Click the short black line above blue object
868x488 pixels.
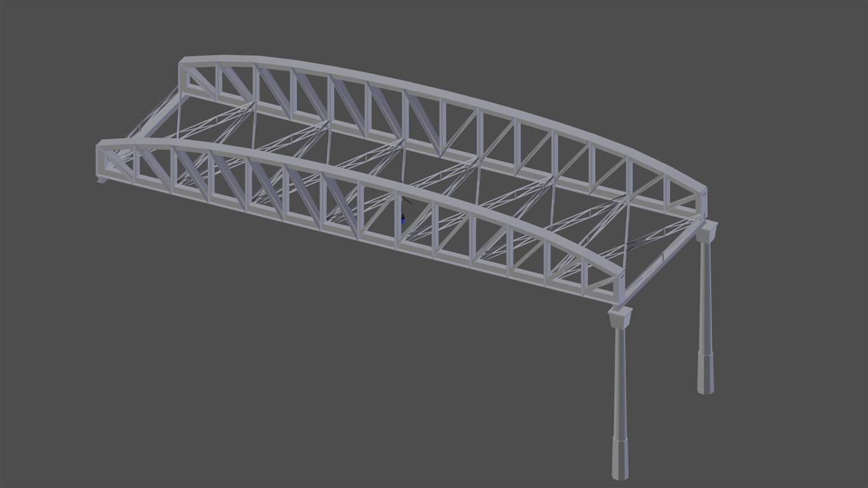coord(406,201)
